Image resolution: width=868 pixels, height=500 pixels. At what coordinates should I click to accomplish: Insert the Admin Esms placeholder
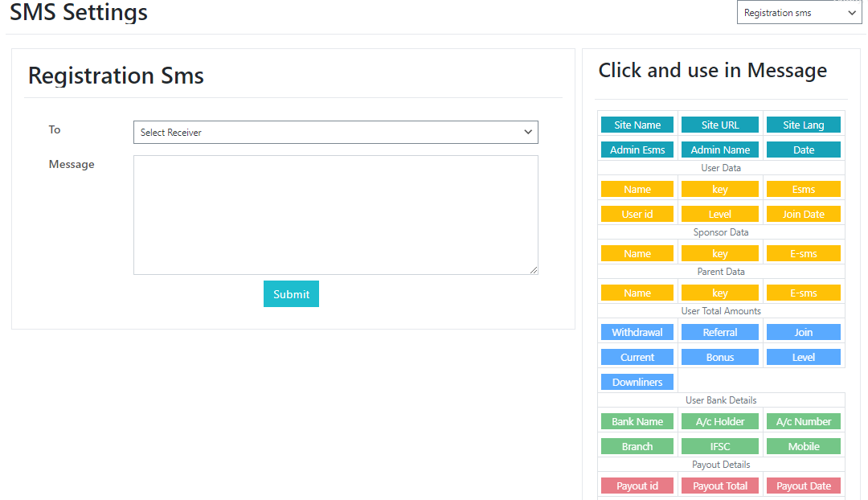tap(637, 150)
